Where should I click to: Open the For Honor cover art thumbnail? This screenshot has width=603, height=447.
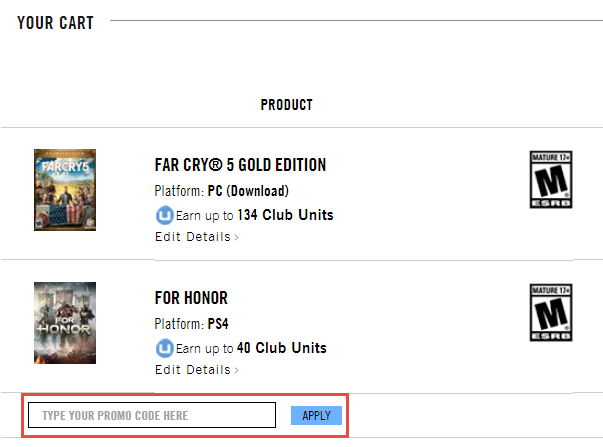pyautogui.click(x=65, y=323)
